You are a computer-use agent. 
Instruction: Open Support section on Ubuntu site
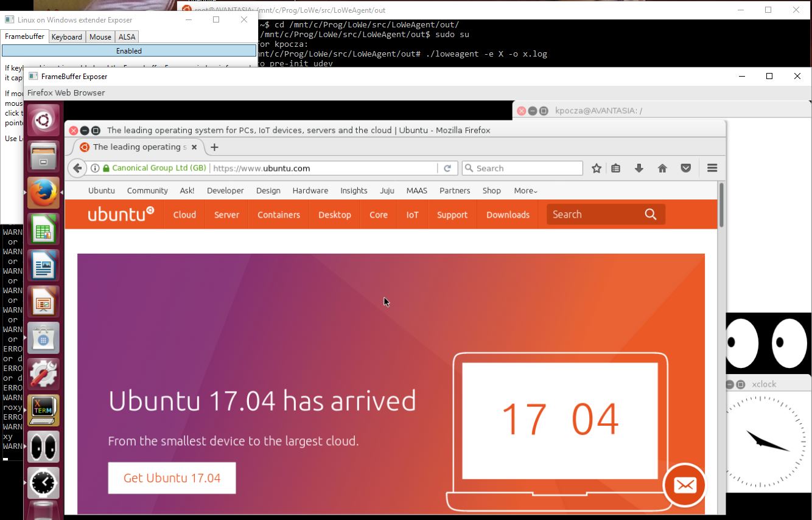[452, 215]
